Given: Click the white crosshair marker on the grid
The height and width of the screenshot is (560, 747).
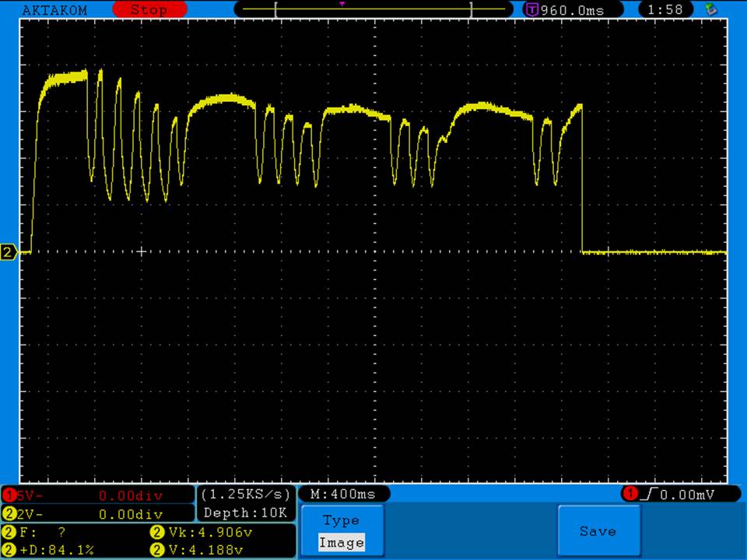Looking at the screenshot, I should pos(141,251).
